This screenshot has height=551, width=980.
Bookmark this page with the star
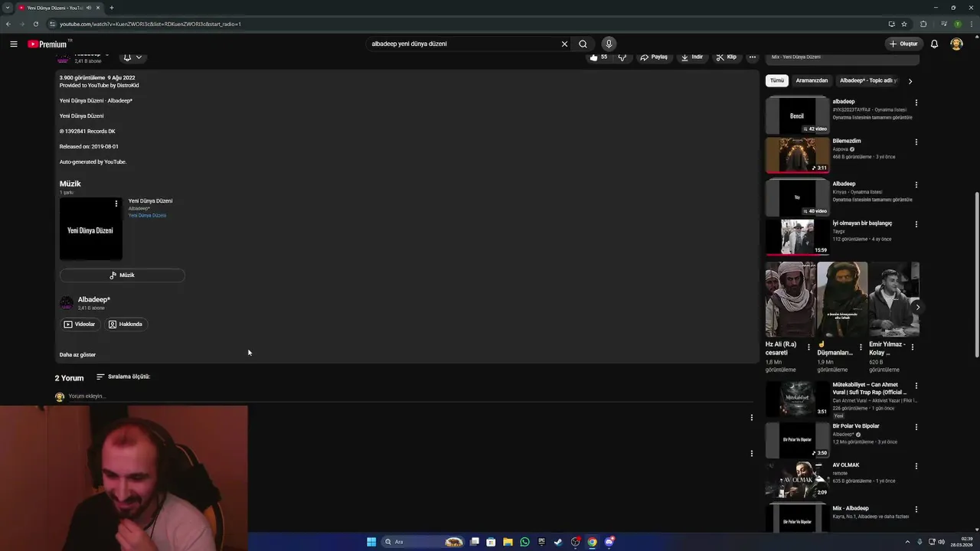pos(904,24)
